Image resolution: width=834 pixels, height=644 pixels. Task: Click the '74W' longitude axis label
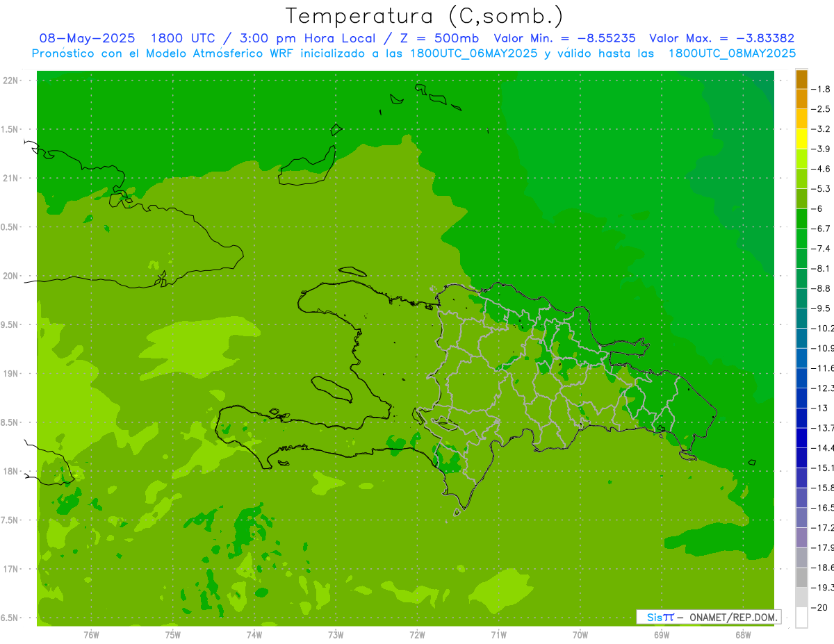254,634
